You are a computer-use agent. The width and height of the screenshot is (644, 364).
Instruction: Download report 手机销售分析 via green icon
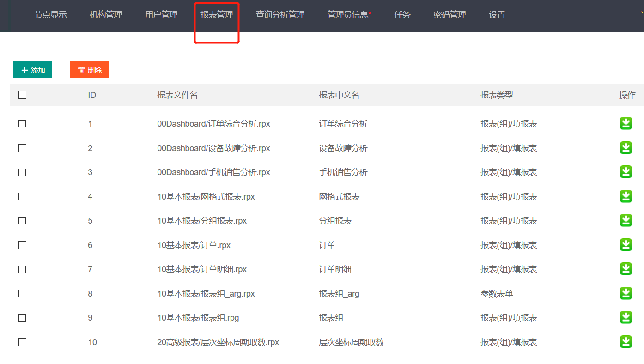pyautogui.click(x=626, y=172)
